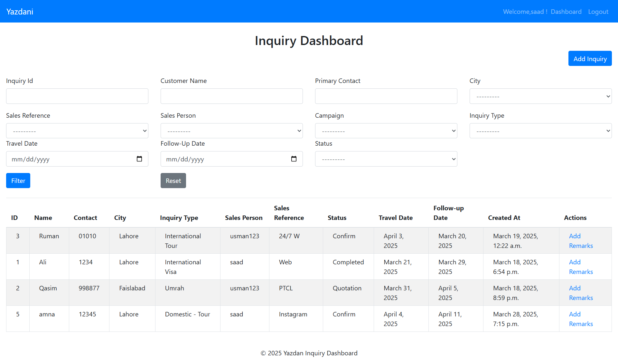Add Remarks for amna's inquiry
This screenshot has width=618, height=364.
click(580, 319)
